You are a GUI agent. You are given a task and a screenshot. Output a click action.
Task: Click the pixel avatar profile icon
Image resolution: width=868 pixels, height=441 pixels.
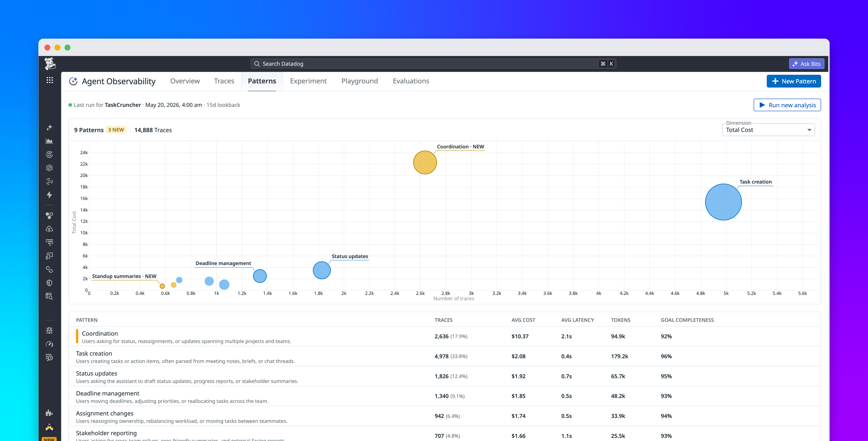point(50,428)
